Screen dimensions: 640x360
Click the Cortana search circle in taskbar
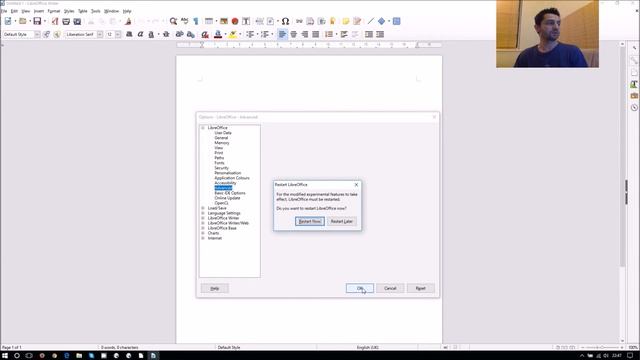click(17, 356)
